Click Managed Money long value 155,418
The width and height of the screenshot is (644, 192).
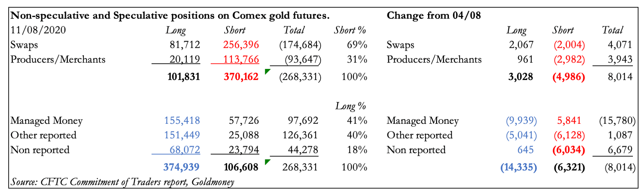tap(182, 121)
